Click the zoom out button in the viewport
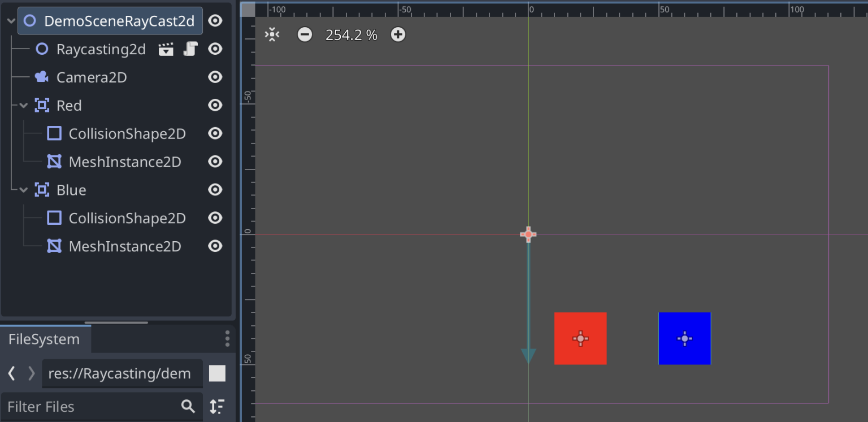The height and width of the screenshot is (422, 868). click(305, 34)
